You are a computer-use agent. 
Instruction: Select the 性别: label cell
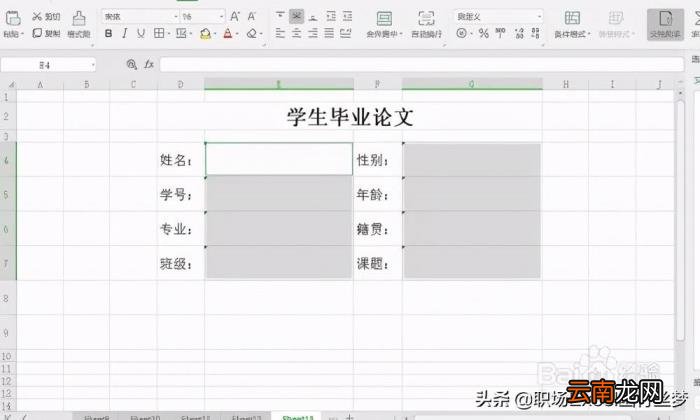[378, 159]
